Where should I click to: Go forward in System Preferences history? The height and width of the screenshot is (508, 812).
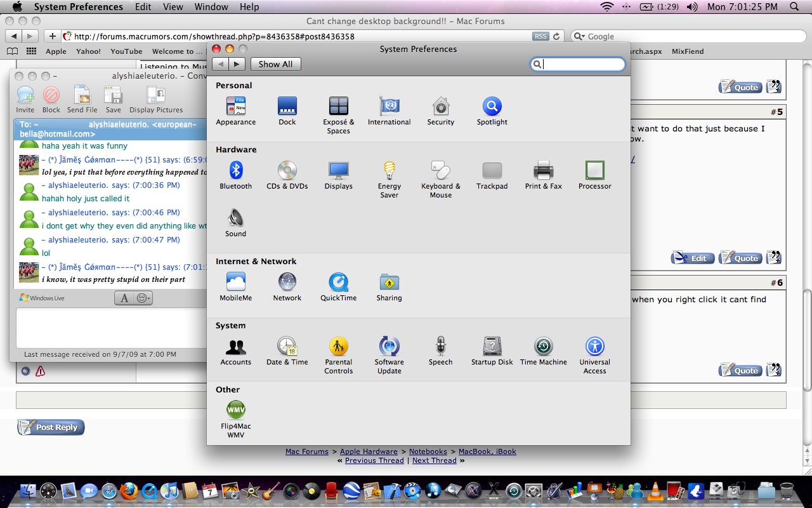tap(237, 64)
